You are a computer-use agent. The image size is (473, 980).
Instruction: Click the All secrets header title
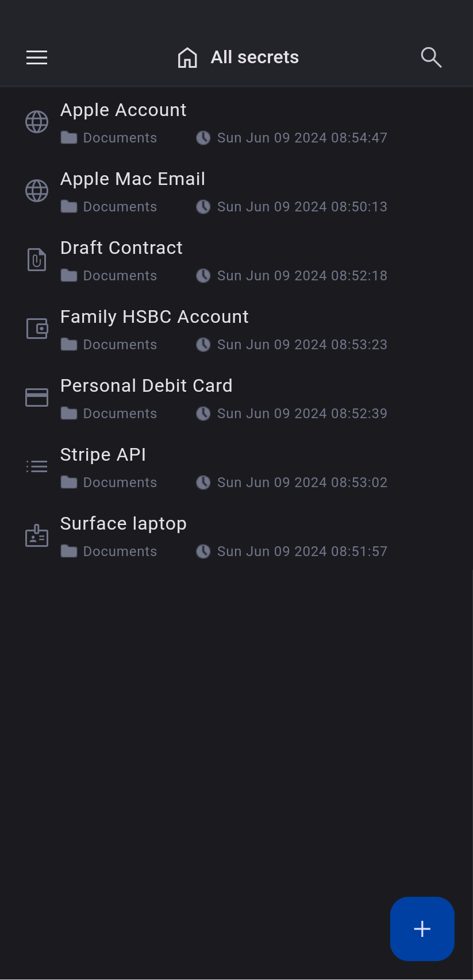click(x=255, y=57)
